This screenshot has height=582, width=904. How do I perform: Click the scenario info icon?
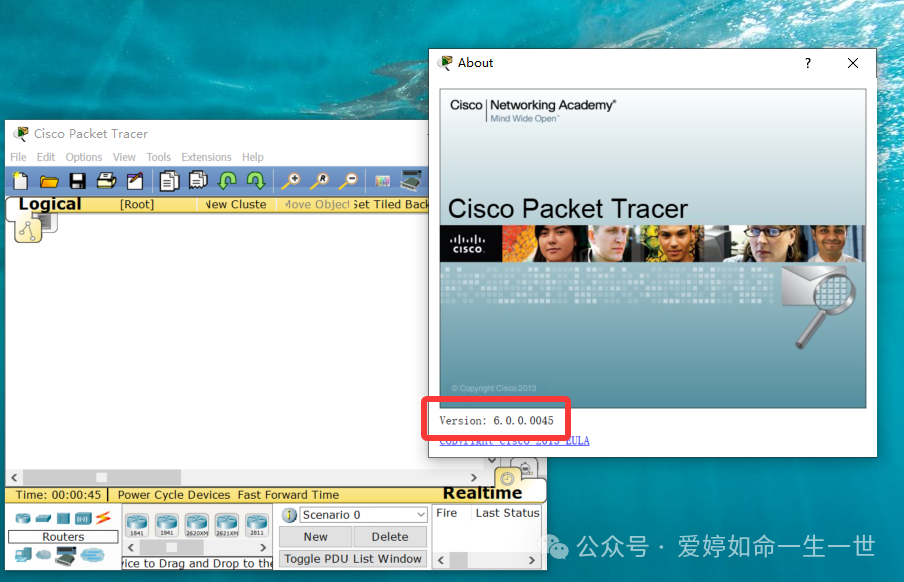tap(289, 515)
